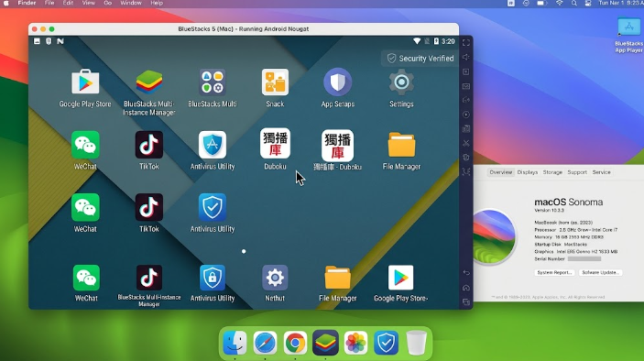Click the home screen page indicator dot
Viewport: 644px width, 361px height.
[244, 251]
